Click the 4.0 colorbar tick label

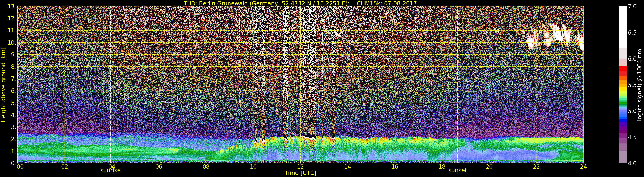pos(632,163)
